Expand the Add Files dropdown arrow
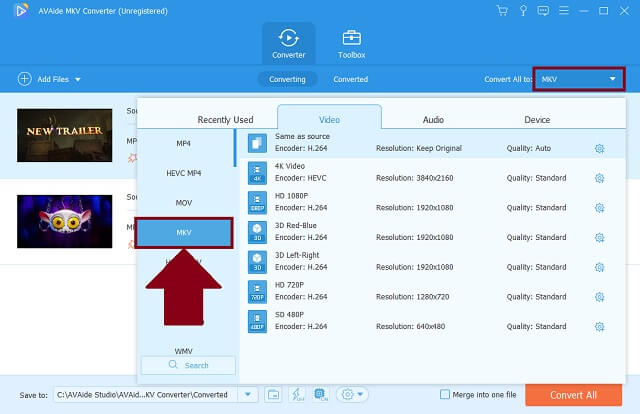The width and height of the screenshot is (640, 414). coord(78,79)
